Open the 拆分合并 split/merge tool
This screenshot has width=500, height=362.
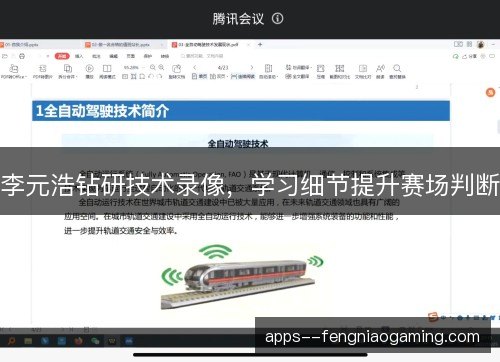(x=68, y=72)
